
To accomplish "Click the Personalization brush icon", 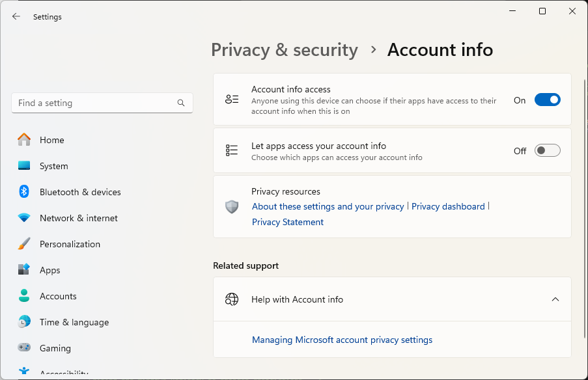I will tap(23, 244).
